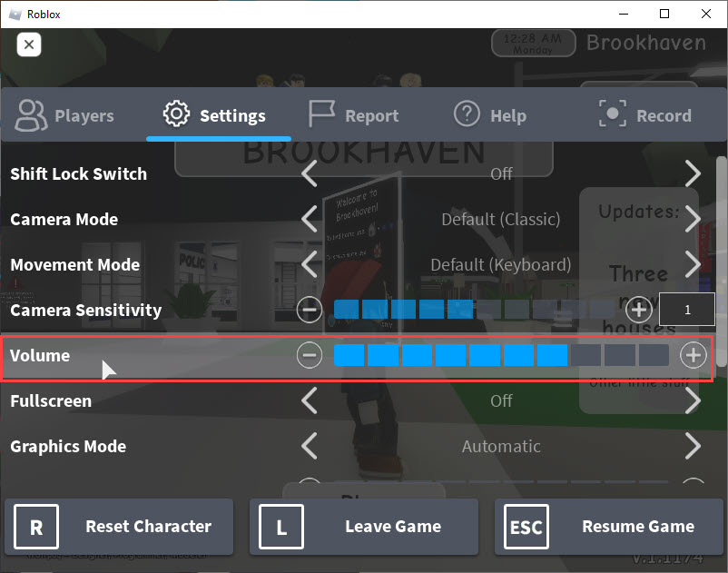
Task: Next option for Movement Mode
Action: point(693,264)
